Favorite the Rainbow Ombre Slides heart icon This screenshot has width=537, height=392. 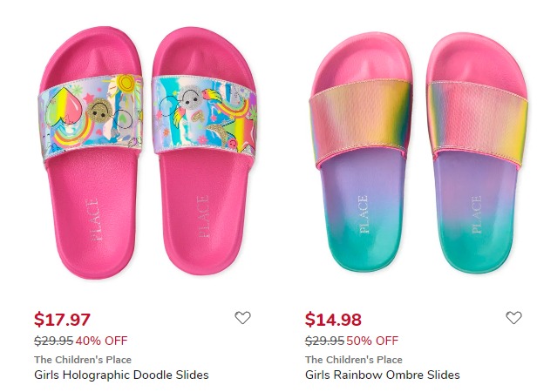point(513,318)
